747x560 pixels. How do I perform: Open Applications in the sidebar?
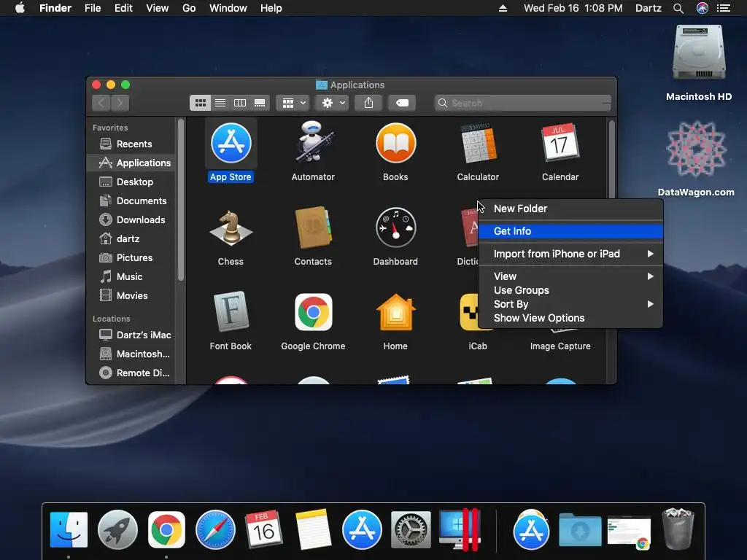tap(131, 163)
